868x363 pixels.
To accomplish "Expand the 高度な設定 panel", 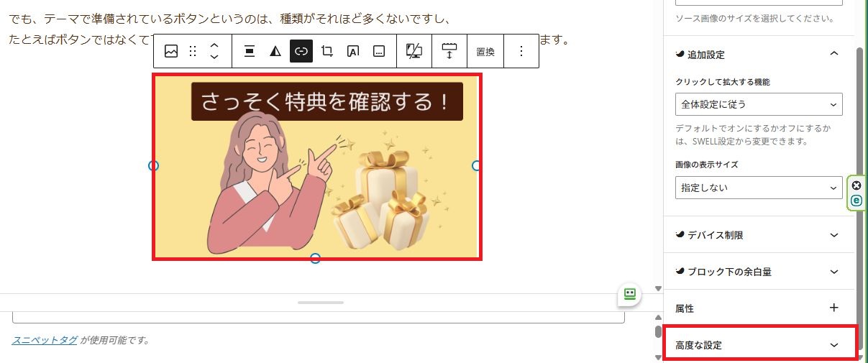I will [759, 345].
